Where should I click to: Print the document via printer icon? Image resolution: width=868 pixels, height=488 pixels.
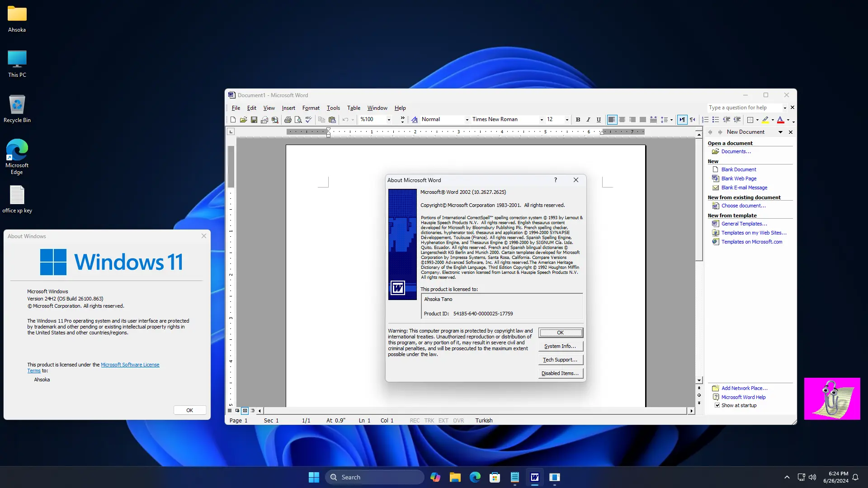288,120
